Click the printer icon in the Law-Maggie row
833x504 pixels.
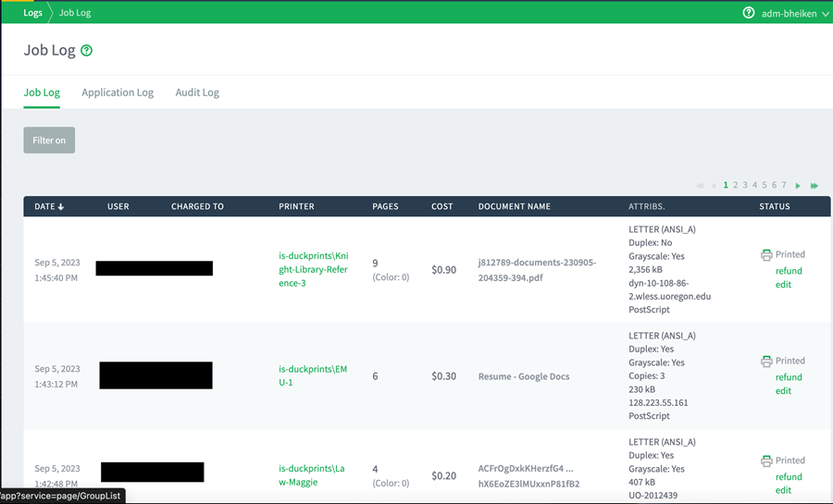tap(766, 461)
